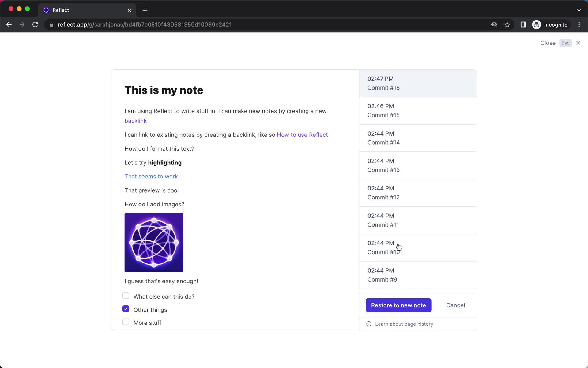
Task: Toggle the checked 'Other things' checkbox
Action: click(126, 309)
